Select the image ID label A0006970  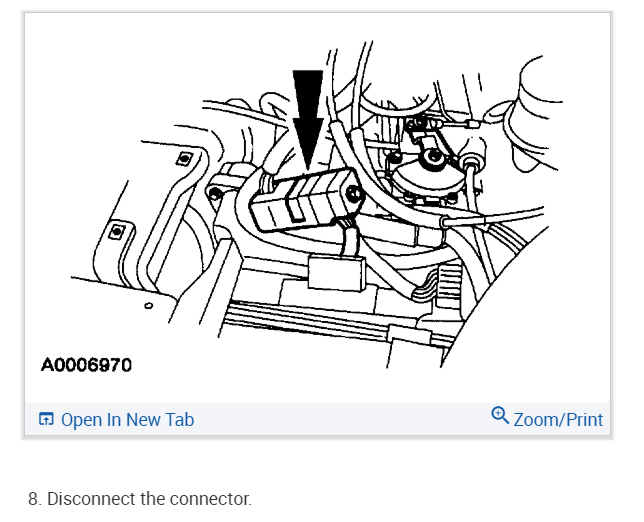pos(86,365)
